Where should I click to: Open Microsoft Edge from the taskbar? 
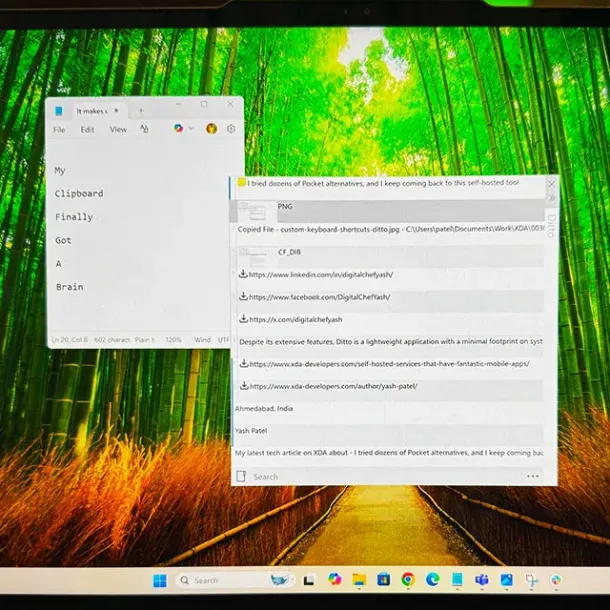[432, 580]
